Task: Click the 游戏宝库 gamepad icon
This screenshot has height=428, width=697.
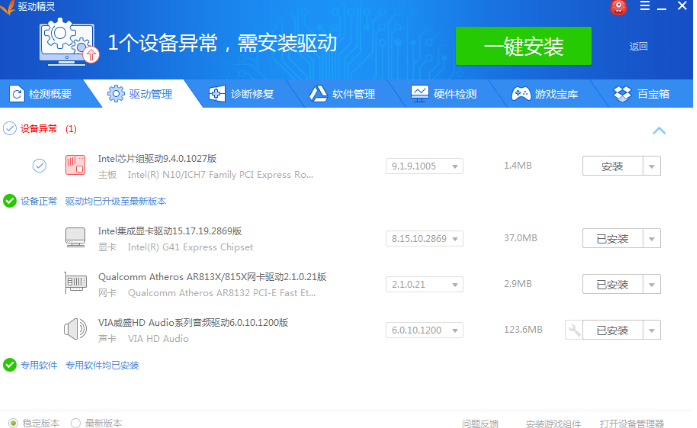Action: [x=521, y=94]
